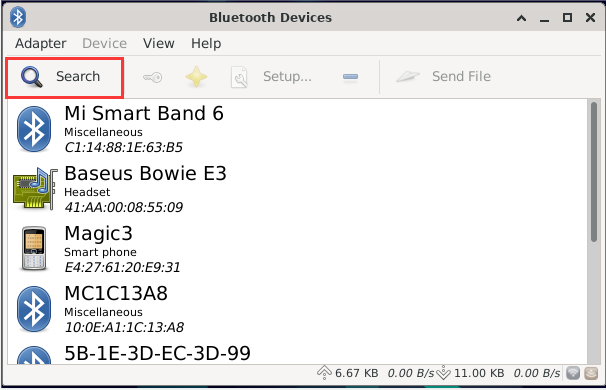Select the Magic3 smart phone icon

pyautogui.click(x=34, y=249)
